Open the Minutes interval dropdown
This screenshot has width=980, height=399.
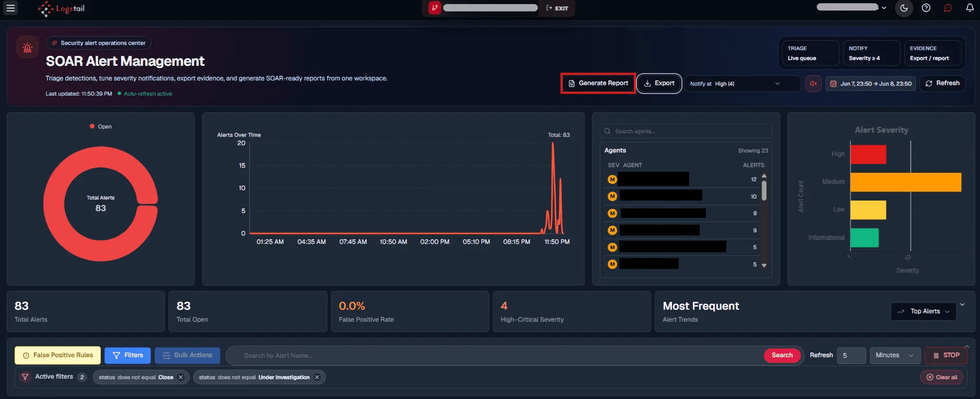click(x=894, y=355)
